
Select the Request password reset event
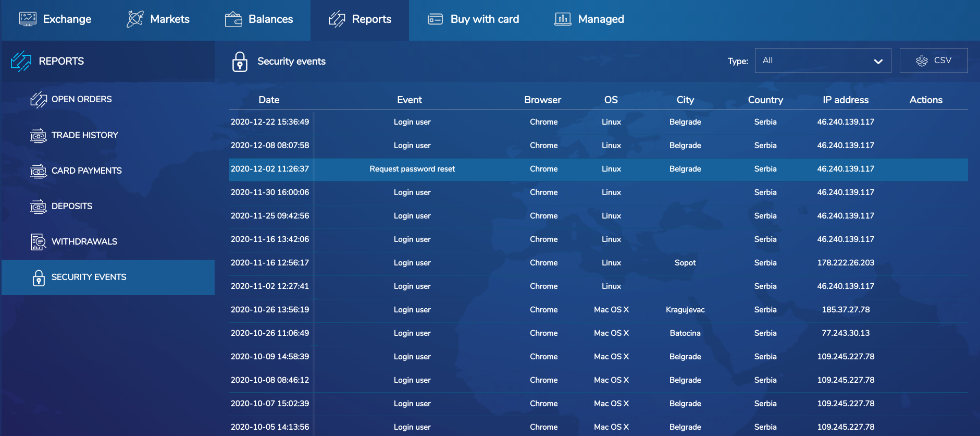(x=412, y=169)
